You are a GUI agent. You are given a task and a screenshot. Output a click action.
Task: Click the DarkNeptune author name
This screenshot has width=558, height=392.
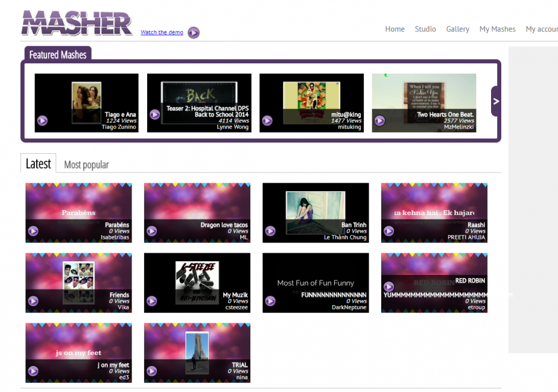[349, 308]
